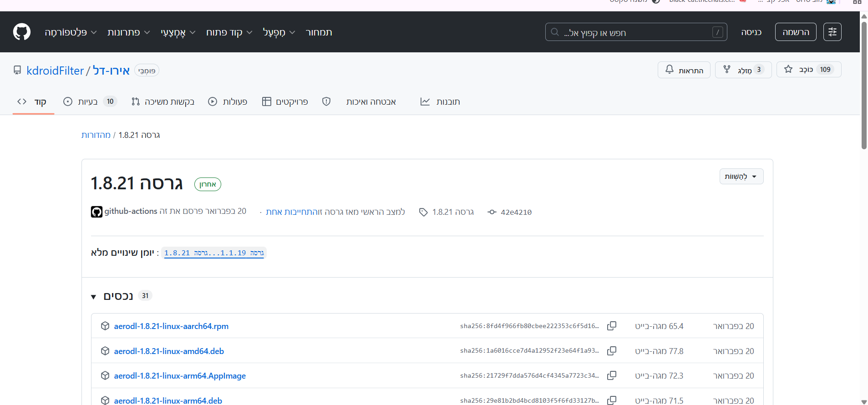868x405 pixels.
Task: Open the תובנות insights tab
Action: coord(440,101)
